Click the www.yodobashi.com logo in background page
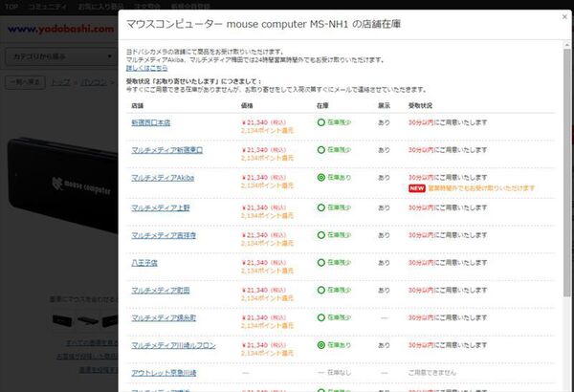The image size is (574, 392). (61, 29)
